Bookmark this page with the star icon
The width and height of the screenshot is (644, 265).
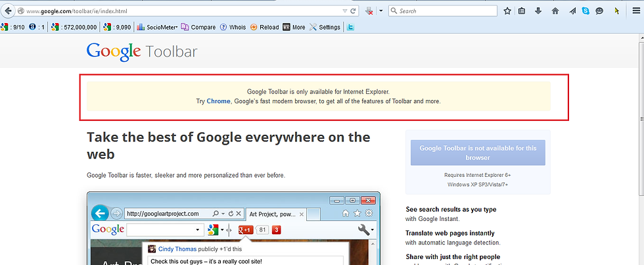tap(507, 11)
